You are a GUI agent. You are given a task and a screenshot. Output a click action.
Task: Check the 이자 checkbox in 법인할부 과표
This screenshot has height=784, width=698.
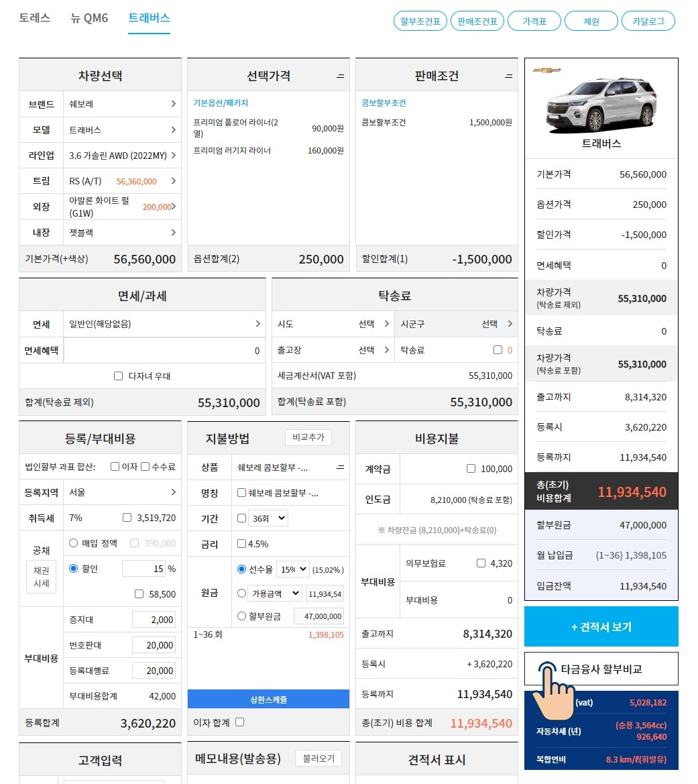115,467
